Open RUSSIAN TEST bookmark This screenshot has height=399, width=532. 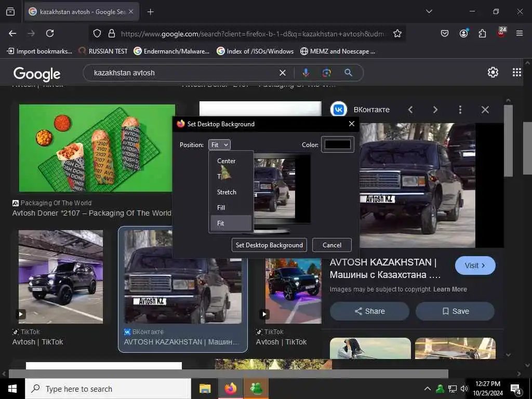point(103,51)
